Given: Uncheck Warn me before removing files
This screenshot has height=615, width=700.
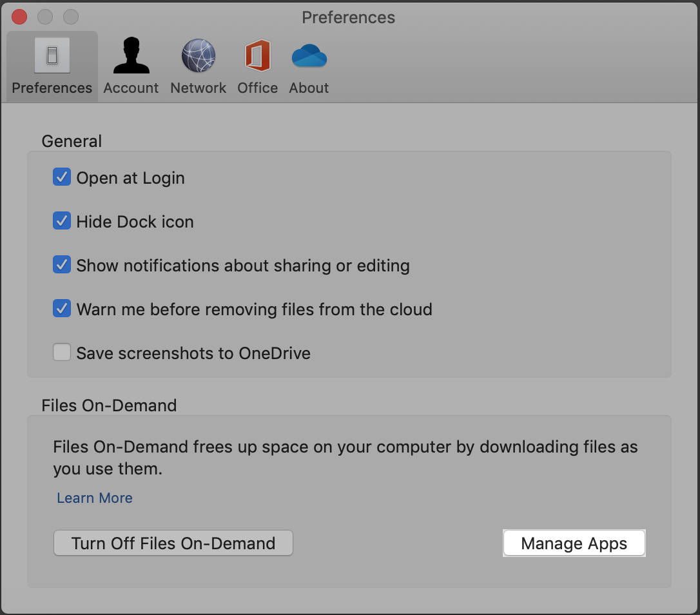Looking at the screenshot, I should pyautogui.click(x=62, y=309).
